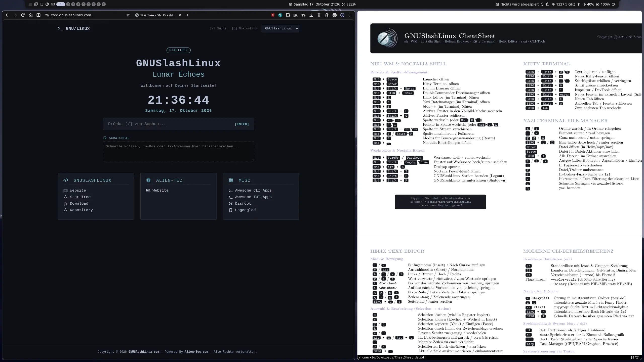Click the Alien-Tec.com footer link
The image size is (644, 362).
(196, 352)
